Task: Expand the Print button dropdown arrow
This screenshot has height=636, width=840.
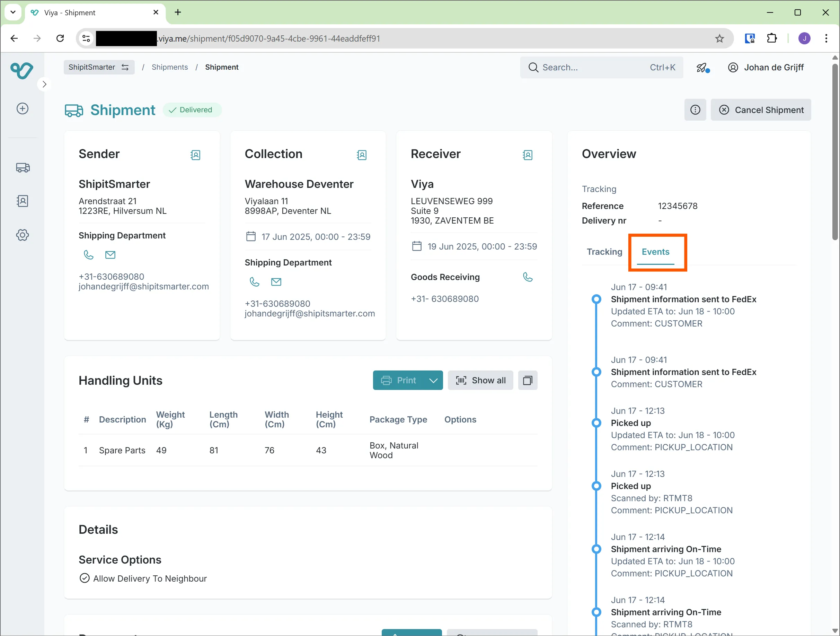Action: [434, 380]
